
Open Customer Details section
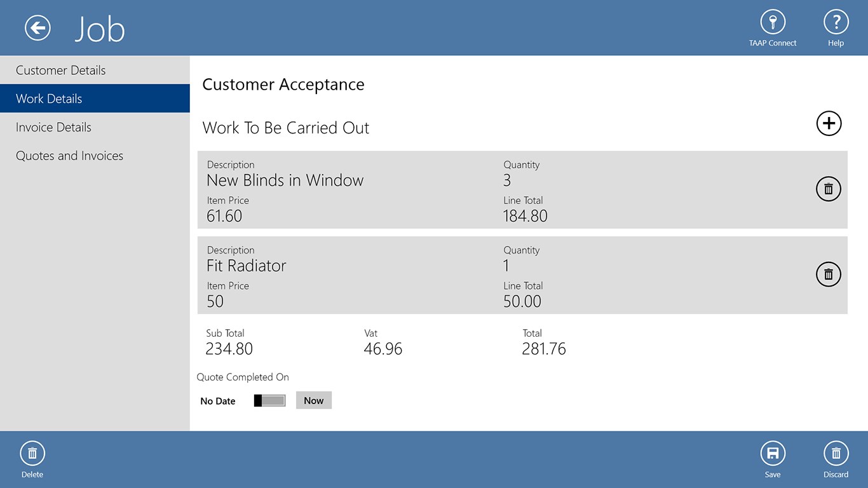60,71
